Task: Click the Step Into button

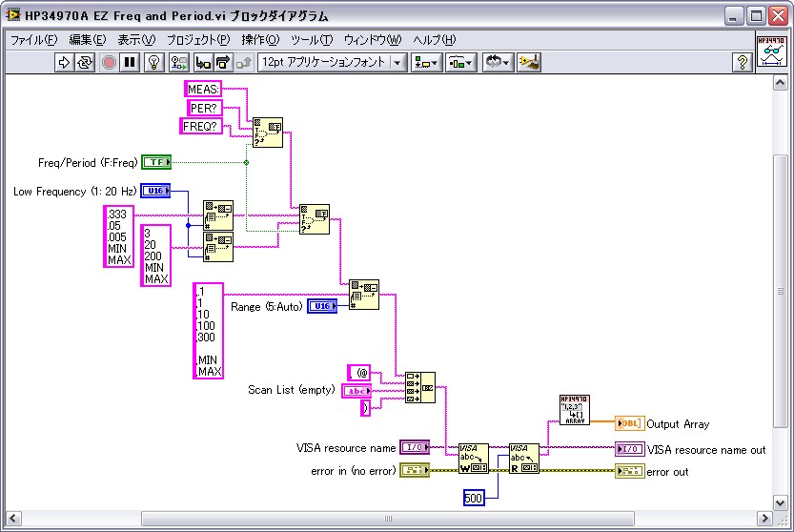Action: coord(203,62)
